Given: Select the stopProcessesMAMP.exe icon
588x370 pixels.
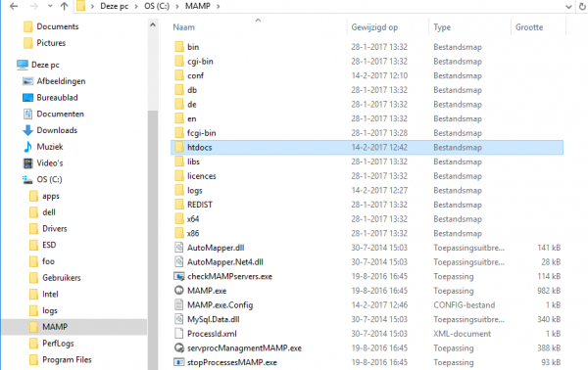Looking at the screenshot, I should click(179, 362).
